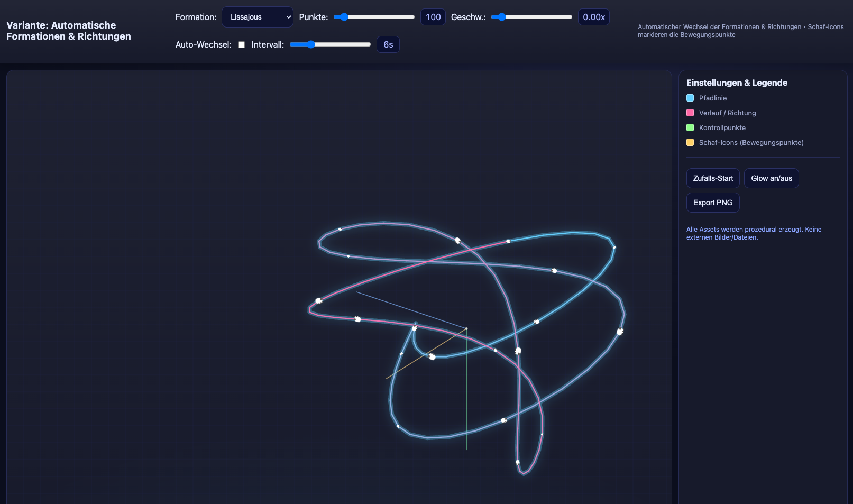
Task: Open the Formation dropdown showing Lissajous
Action: 257,17
